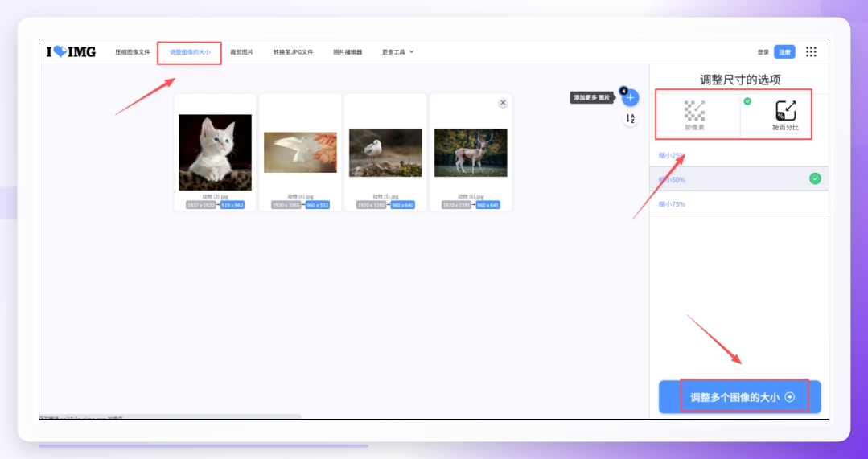Click the 调整多个图像的大小 button

pos(739,397)
